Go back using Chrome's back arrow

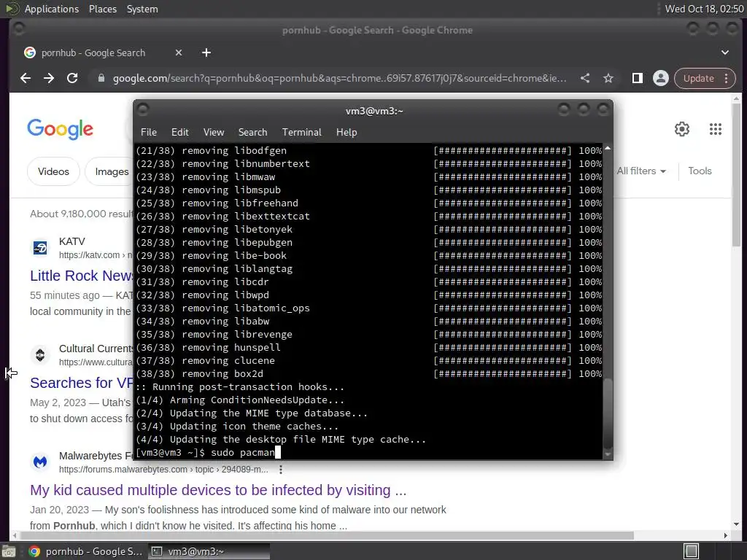(26, 78)
